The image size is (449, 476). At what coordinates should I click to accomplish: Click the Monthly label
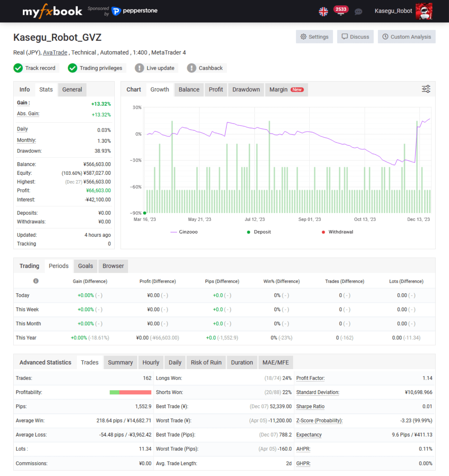tap(26, 140)
